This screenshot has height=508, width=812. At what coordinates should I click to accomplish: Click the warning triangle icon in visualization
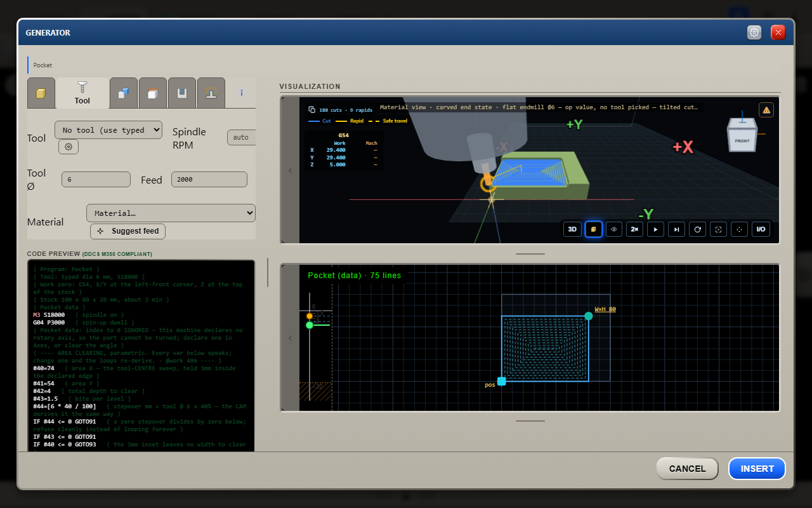coord(766,110)
